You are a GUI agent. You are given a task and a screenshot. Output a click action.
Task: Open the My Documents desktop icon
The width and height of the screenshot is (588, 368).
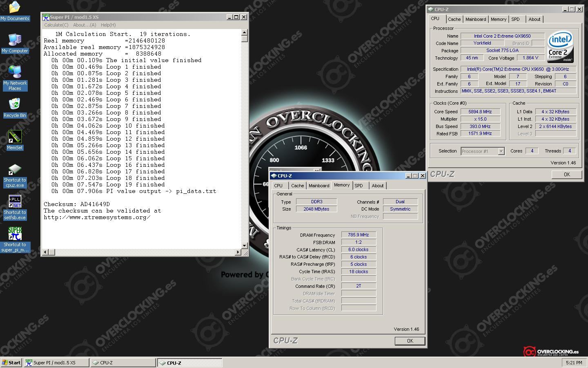15,11
